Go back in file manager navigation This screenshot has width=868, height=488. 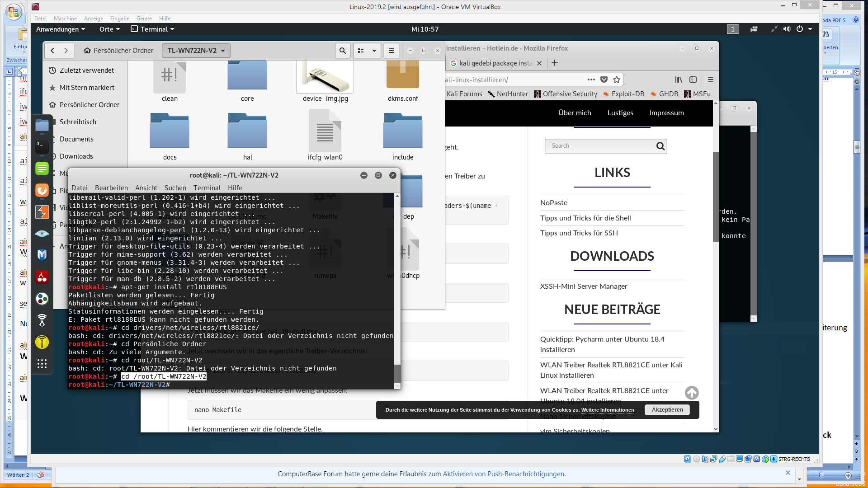coord(52,51)
